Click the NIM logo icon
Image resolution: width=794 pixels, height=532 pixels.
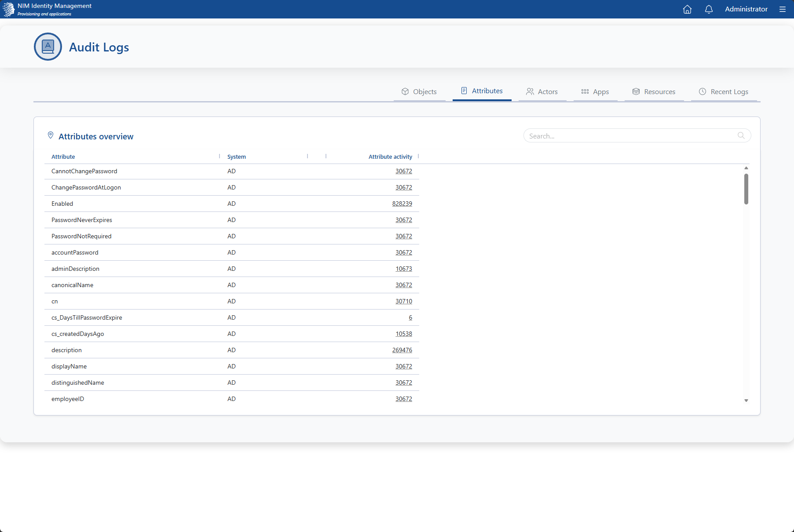[x=8, y=9]
